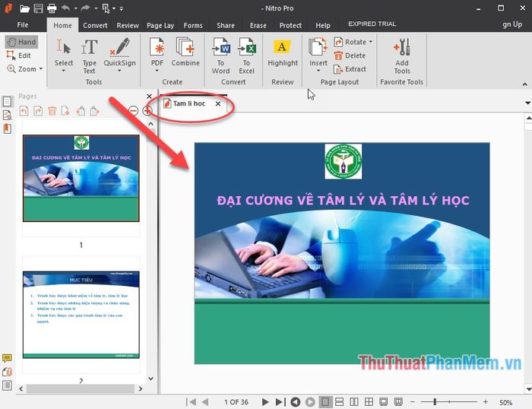Open the Attachments sidebar panel
Viewport: 532px width, 409px height.
tap(7, 372)
